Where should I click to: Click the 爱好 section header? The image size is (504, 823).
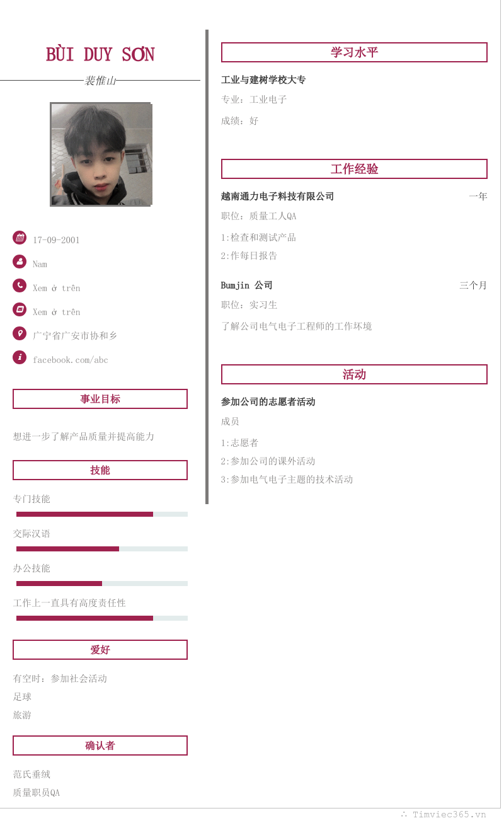coord(100,650)
